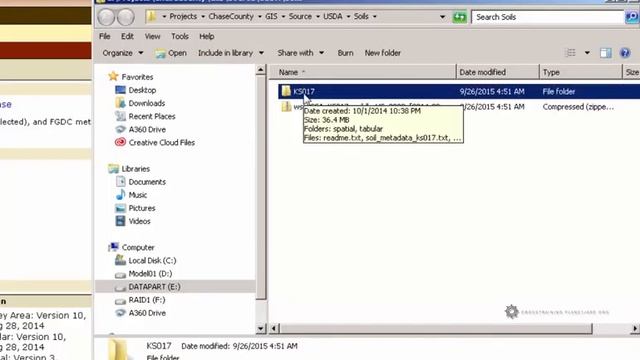Screen dimensions: 640x360
Task: Go back with the Back arrow button
Action: tap(107, 17)
